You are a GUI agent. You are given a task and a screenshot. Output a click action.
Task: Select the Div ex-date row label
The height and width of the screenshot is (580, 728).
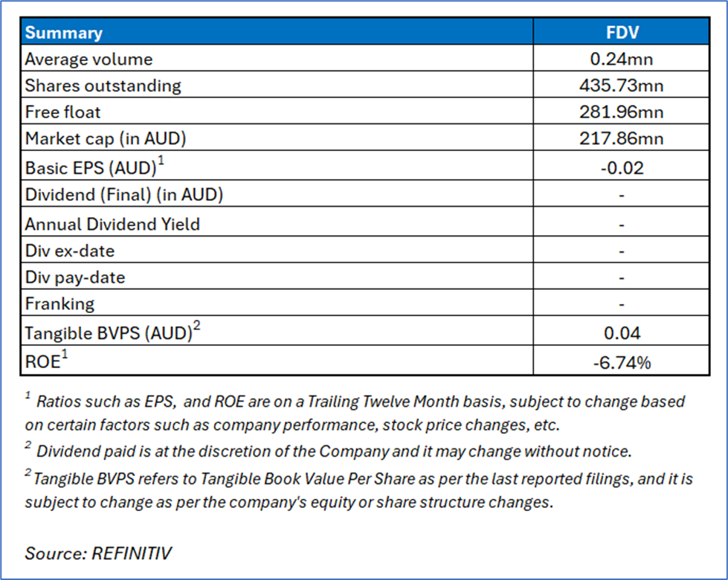[70, 251]
